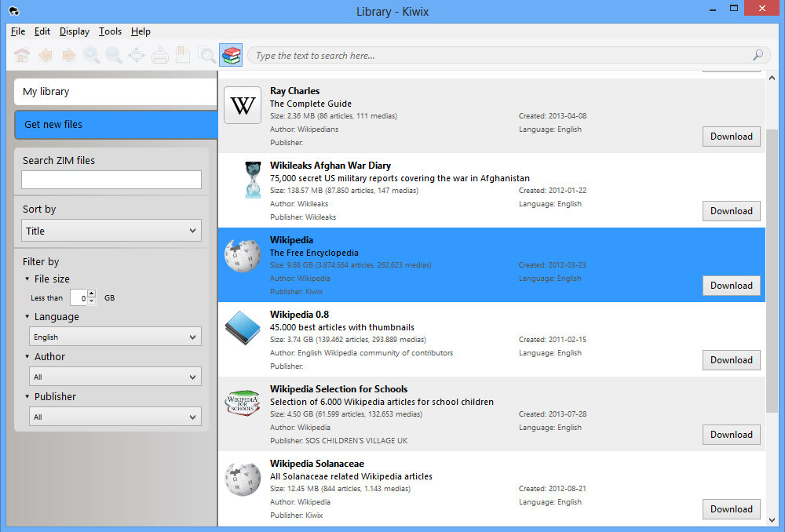Click the vertical scrollbar thumb
The height and width of the screenshot is (532, 785).
(772, 273)
